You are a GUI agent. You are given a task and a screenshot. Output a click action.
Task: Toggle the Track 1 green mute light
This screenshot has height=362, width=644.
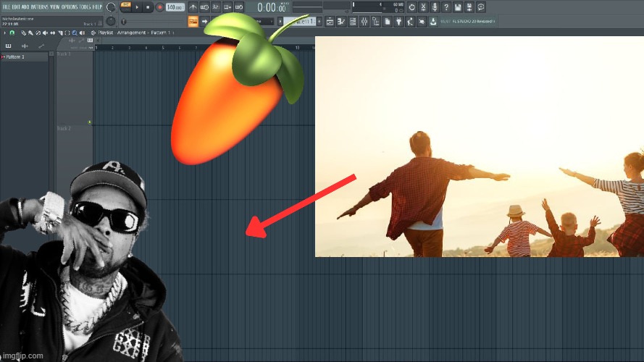click(90, 122)
